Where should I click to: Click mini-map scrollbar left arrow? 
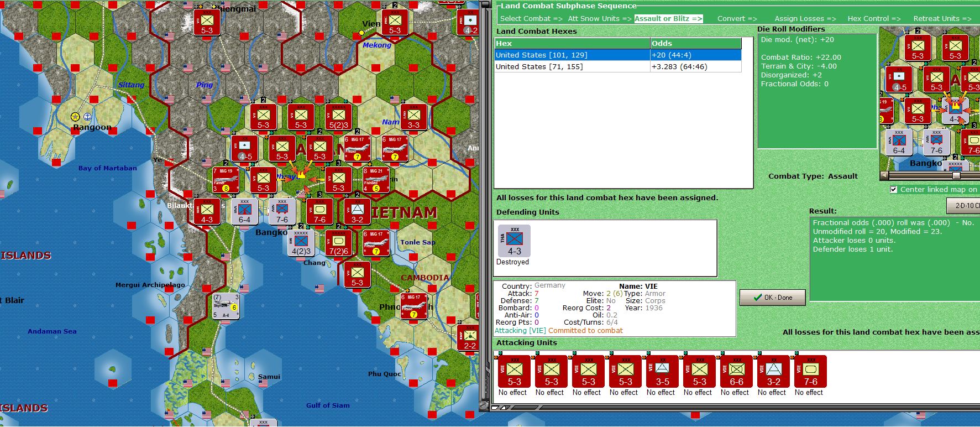pyautogui.click(x=884, y=175)
